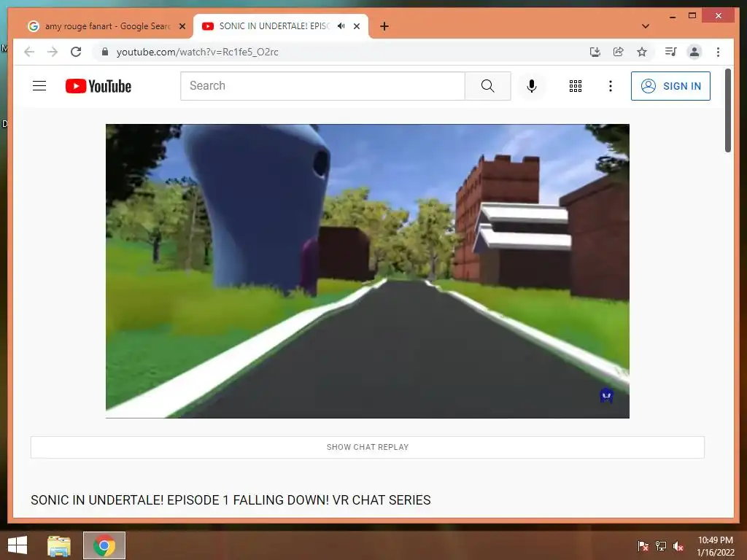Show the chat replay
The width and height of the screenshot is (747, 560).
(x=368, y=447)
